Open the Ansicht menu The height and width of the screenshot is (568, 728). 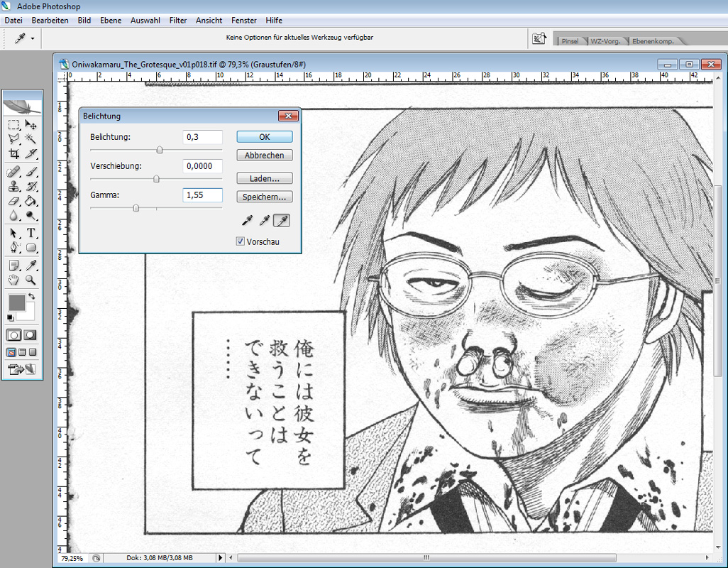tap(209, 21)
